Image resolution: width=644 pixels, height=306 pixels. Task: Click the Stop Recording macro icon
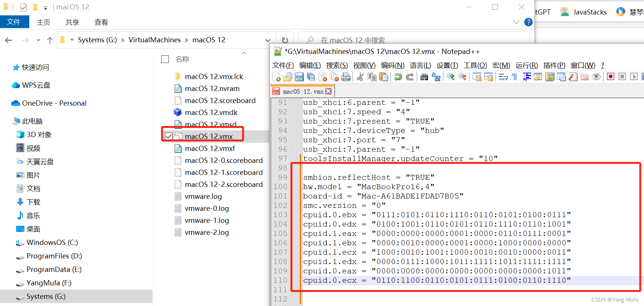pos(622,77)
